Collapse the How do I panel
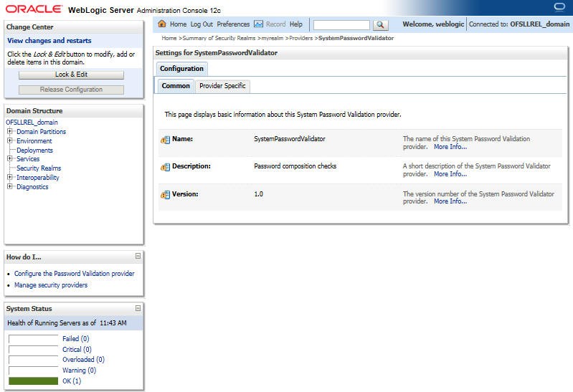This screenshot has width=573, height=392. 138,256
